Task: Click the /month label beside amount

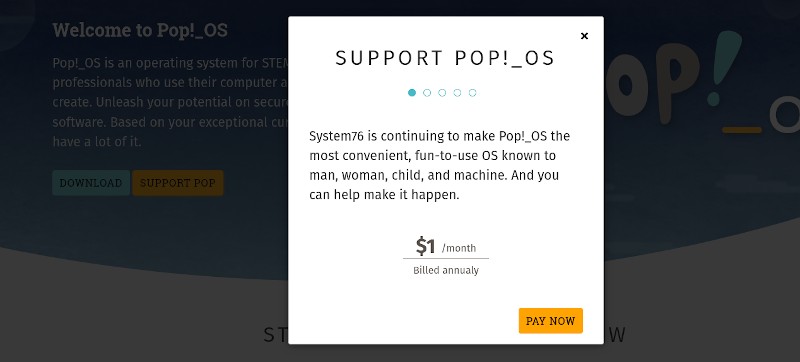Action: (459, 248)
